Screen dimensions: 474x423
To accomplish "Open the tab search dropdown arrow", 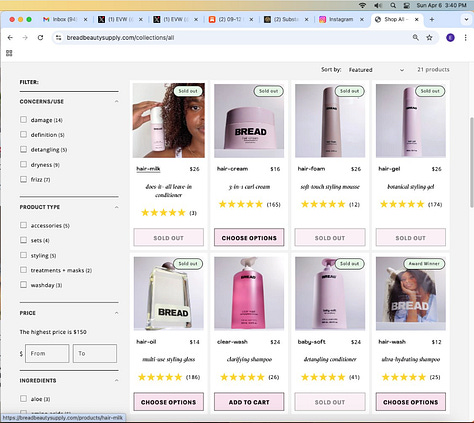I will pyautogui.click(x=466, y=19).
